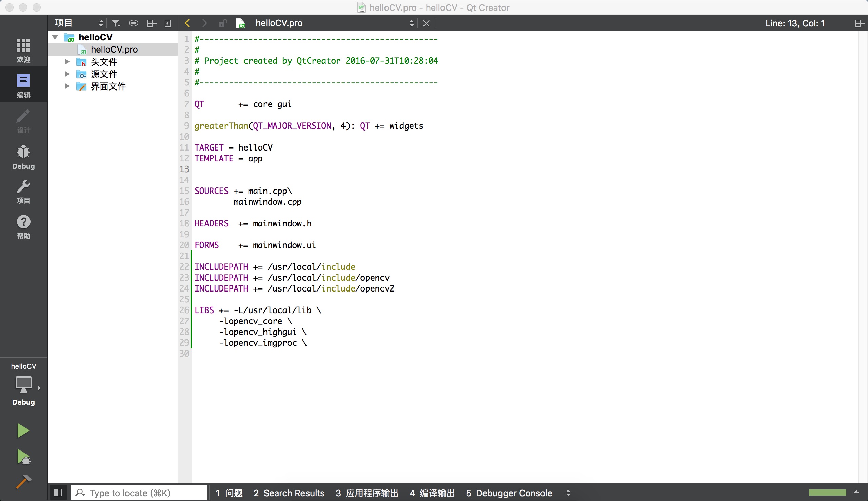The image size is (868, 501).
Task: Split the editor view
Action: pos(859,23)
